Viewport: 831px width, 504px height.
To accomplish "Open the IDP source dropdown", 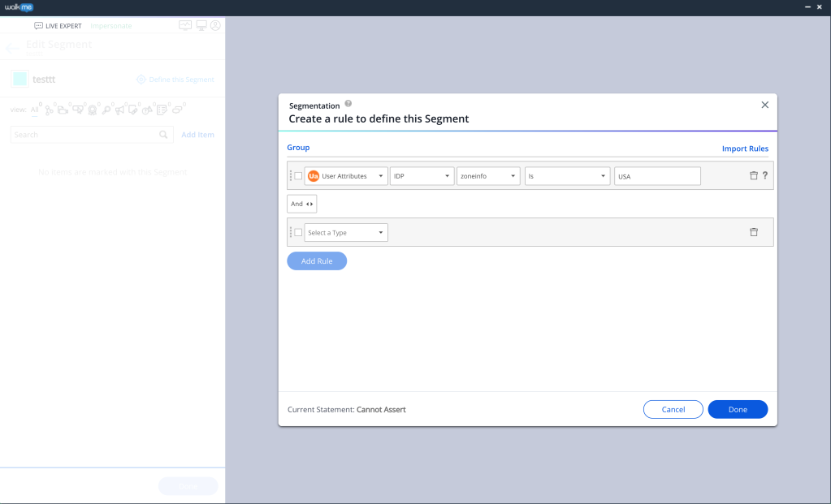I will 422,176.
